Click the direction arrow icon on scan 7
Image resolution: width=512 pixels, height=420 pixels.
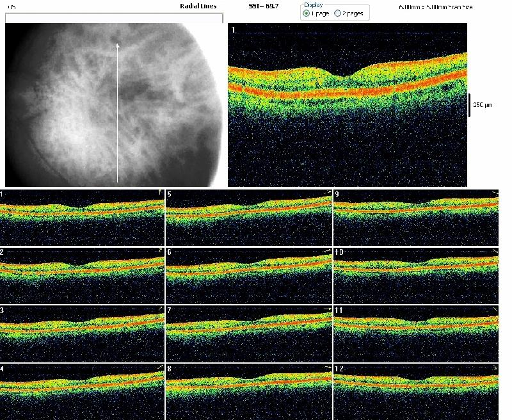coord(328,309)
